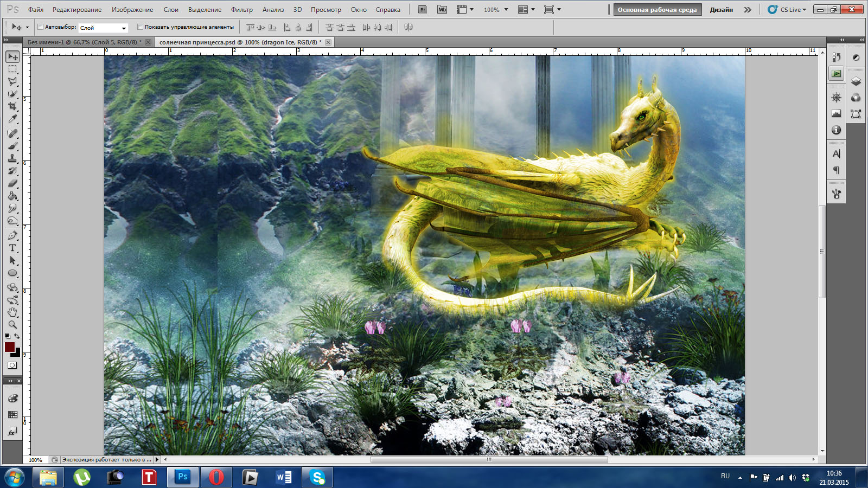Launch Adobe Bridge with Br button
This screenshot has width=868, height=488.
coord(423,10)
